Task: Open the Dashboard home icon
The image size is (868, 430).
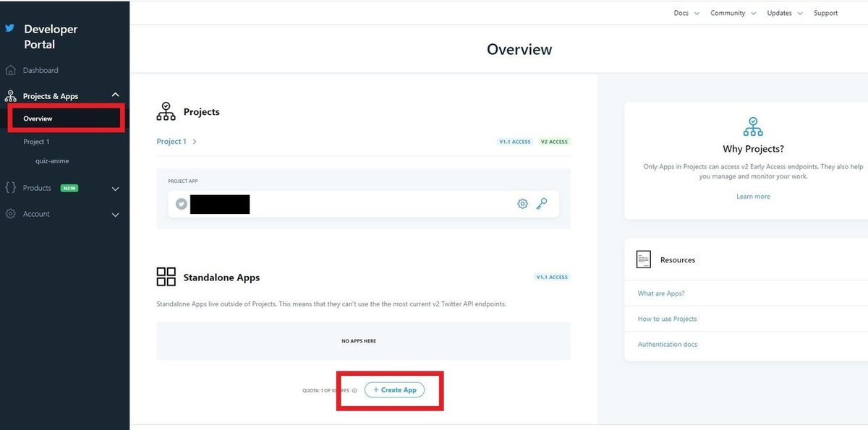Action: tap(10, 70)
